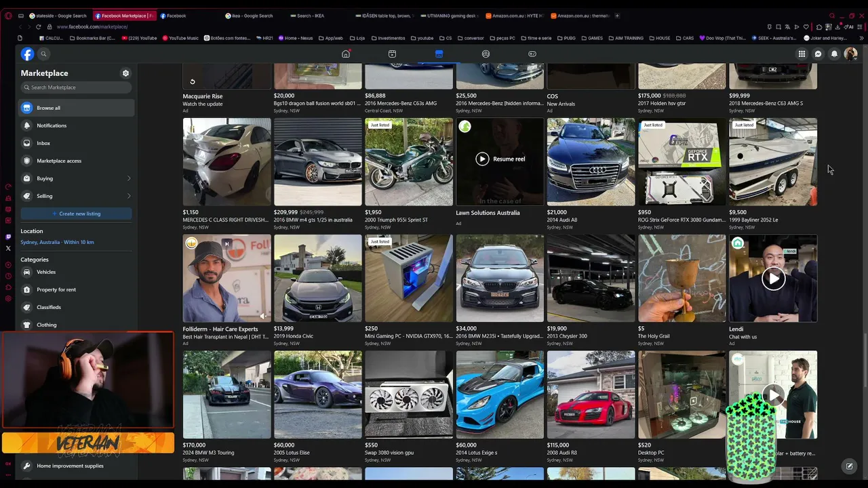868x488 pixels.
Task: Switch to the Amazon HYTE browser tab
Action: (513, 16)
